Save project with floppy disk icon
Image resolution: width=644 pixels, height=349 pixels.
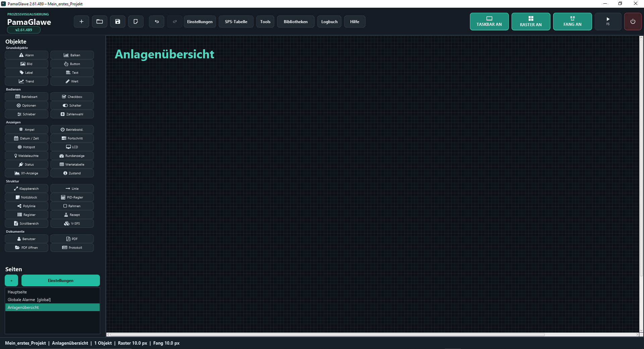(x=118, y=21)
